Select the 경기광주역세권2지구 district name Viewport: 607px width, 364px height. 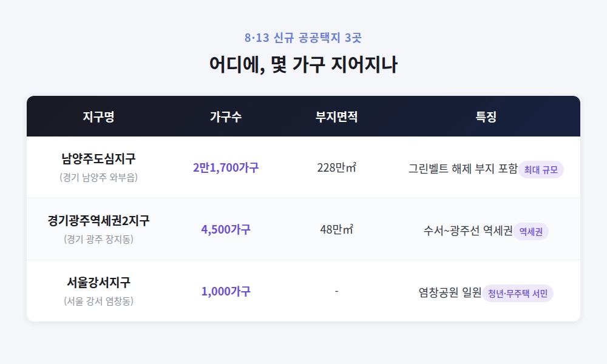coord(98,220)
